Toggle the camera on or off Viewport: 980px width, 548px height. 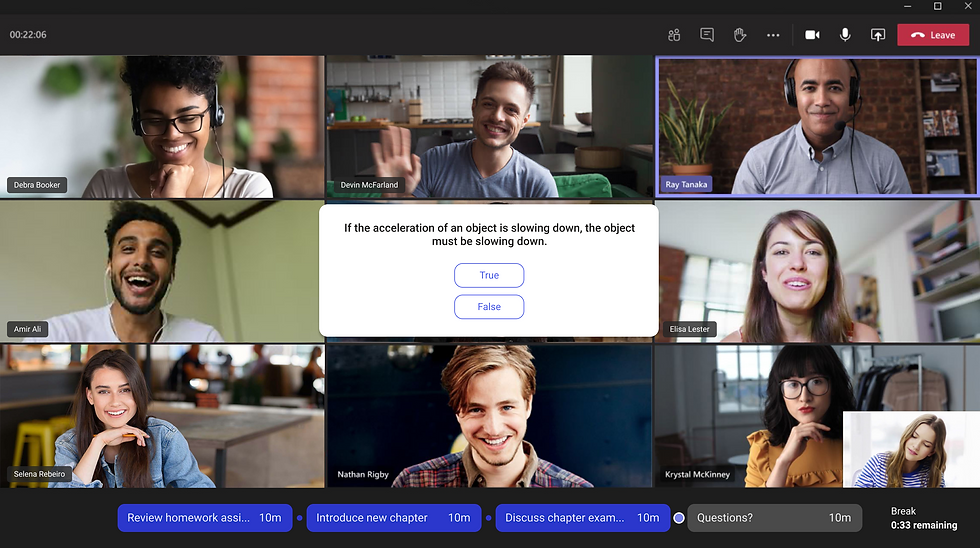coord(812,35)
